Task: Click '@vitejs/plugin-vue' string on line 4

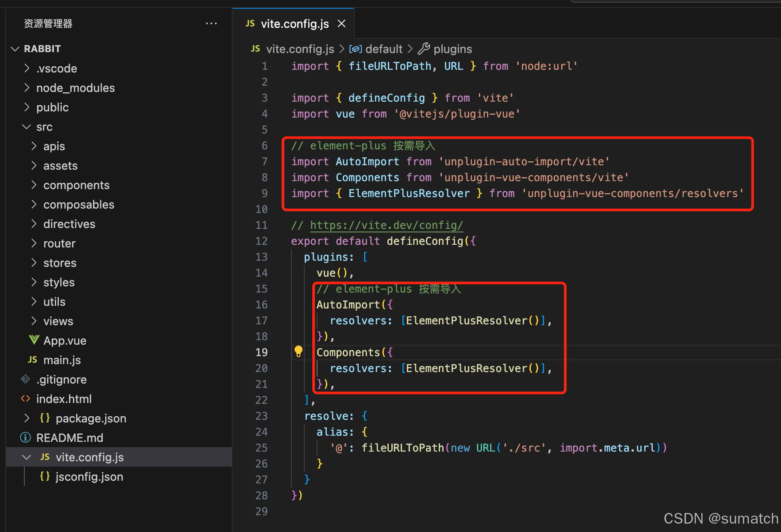Action: [457, 114]
